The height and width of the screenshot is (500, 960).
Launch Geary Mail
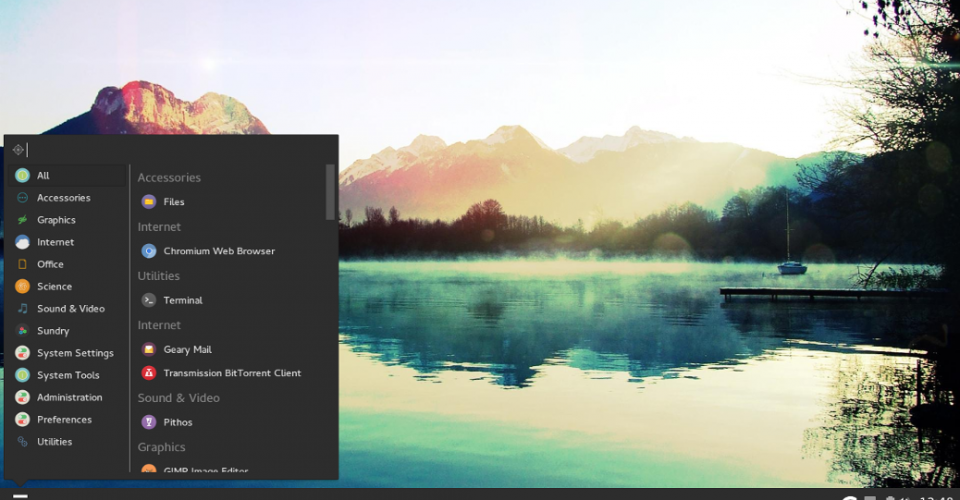(187, 350)
